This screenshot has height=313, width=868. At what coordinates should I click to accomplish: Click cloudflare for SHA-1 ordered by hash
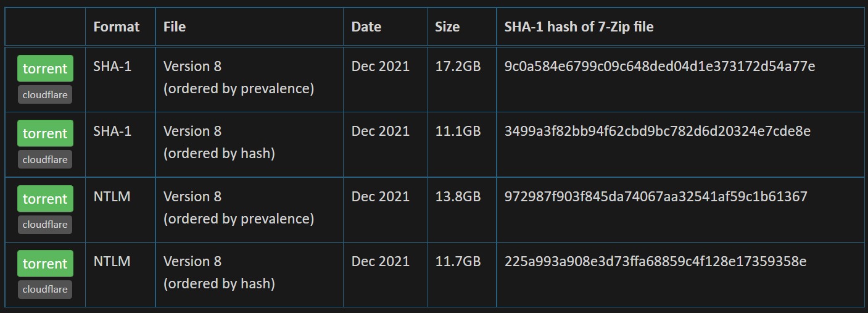(x=45, y=159)
